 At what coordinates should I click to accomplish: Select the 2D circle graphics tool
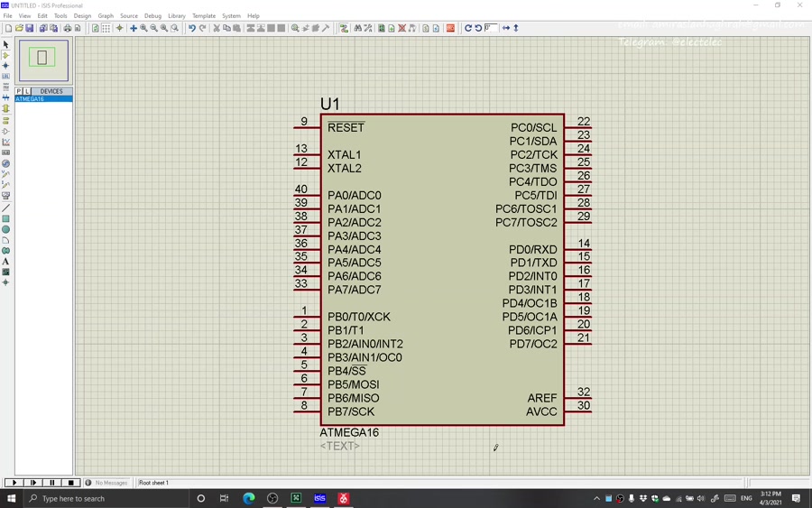tap(5, 229)
